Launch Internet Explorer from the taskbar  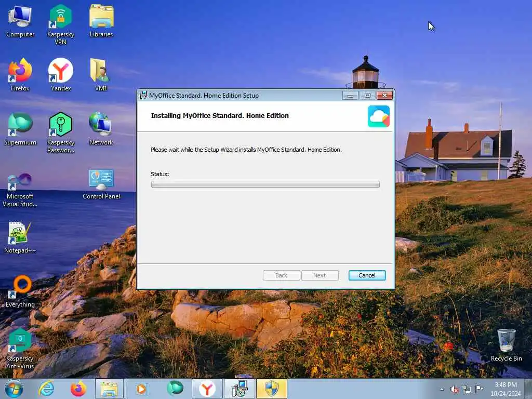click(46, 389)
